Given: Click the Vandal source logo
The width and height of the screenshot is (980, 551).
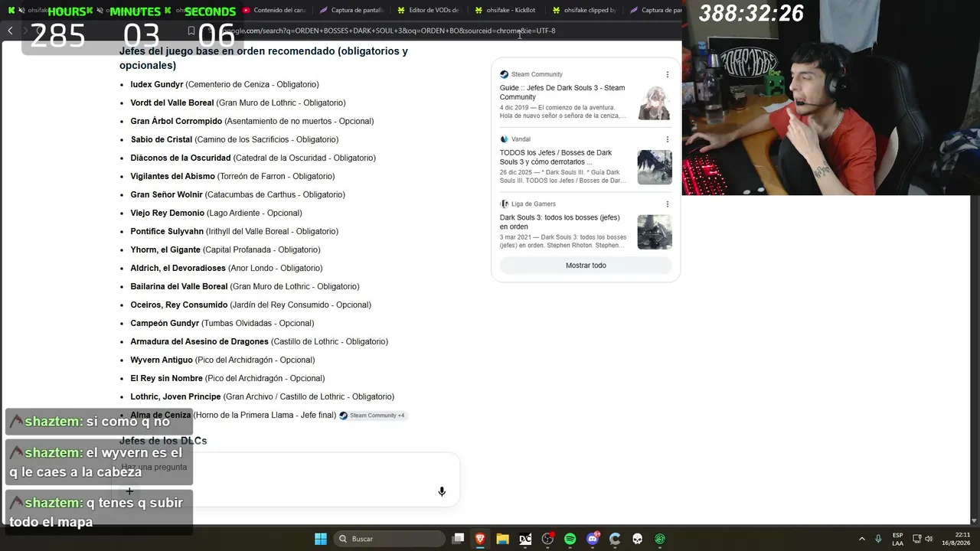Looking at the screenshot, I should click(504, 139).
